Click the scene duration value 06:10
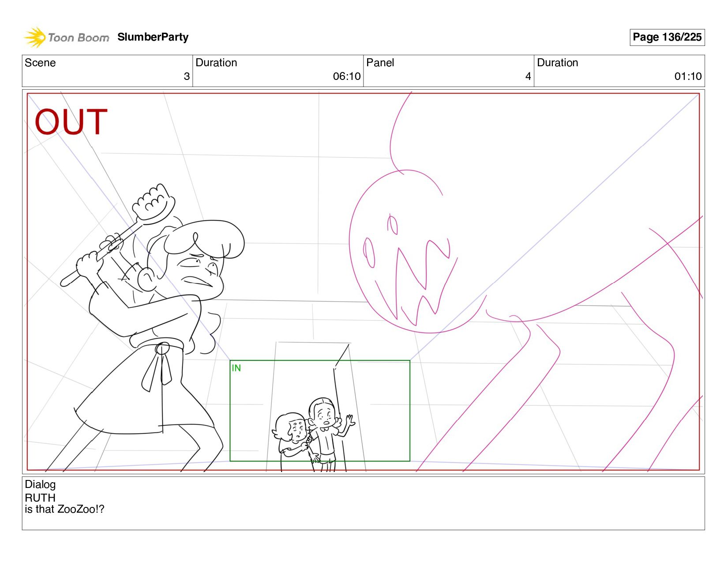Viewport: 728px width, 563px height. pyautogui.click(x=347, y=76)
